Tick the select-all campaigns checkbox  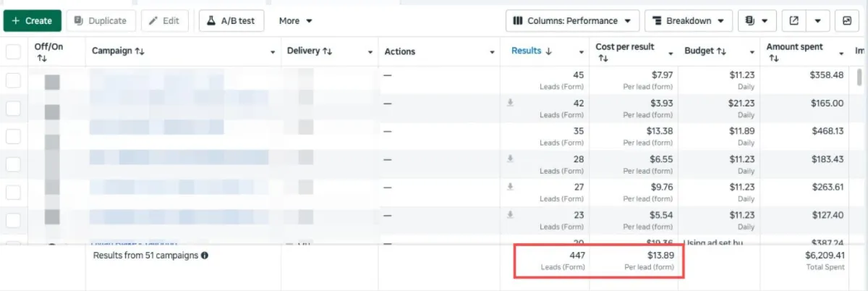click(13, 51)
